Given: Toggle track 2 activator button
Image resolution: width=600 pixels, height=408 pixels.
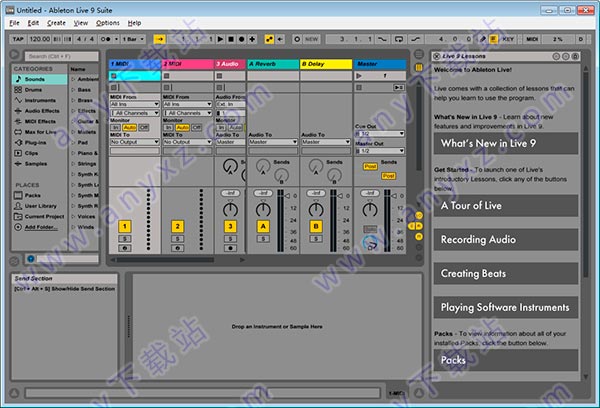Looking at the screenshot, I should pyautogui.click(x=178, y=226).
